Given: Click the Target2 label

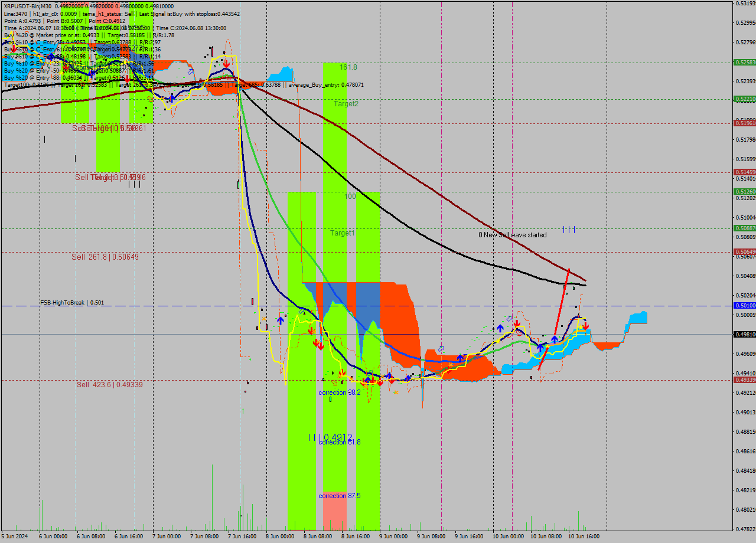Looking at the screenshot, I should [346, 103].
